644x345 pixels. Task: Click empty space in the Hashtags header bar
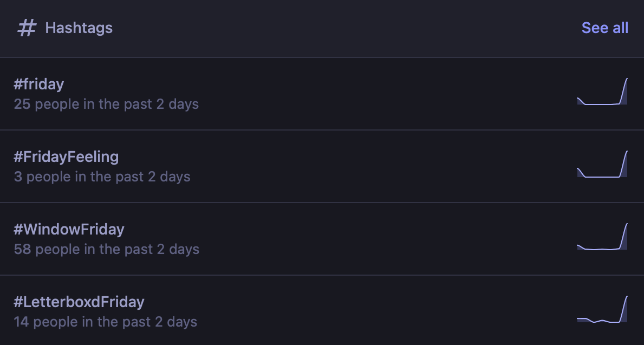point(345,28)
